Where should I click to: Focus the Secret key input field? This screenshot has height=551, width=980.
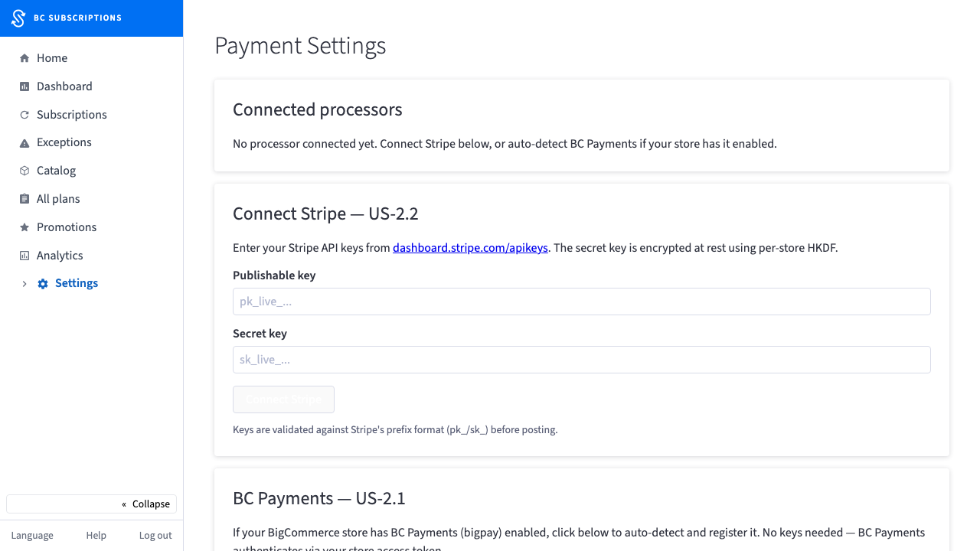(582, 360)
